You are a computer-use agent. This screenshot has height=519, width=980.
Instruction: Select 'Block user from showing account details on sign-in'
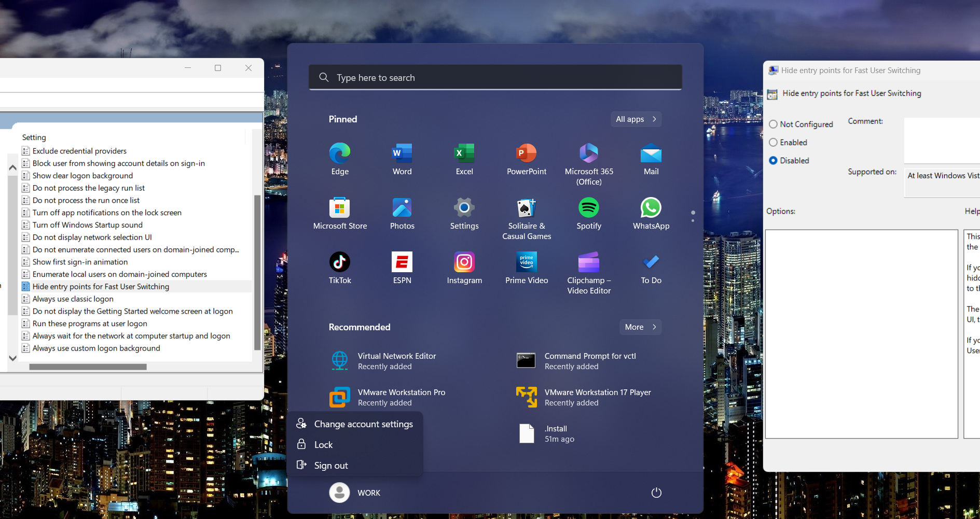pos(119,163)
